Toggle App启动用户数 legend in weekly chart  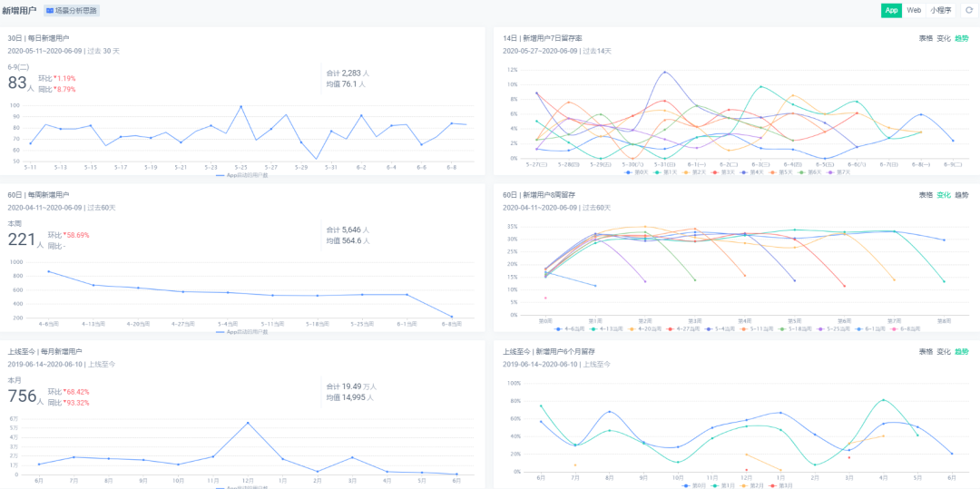[x=242, y=332]
